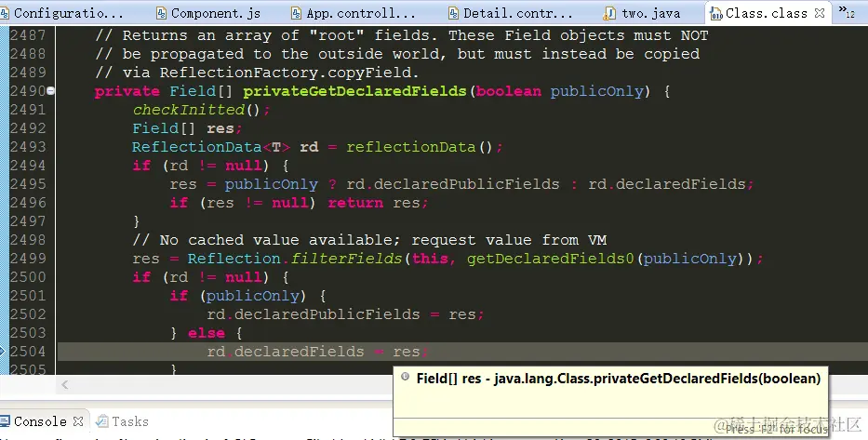Click the Tasks view icon
The height and width of the screenshot is (440, 868).
tap(101, 421)
